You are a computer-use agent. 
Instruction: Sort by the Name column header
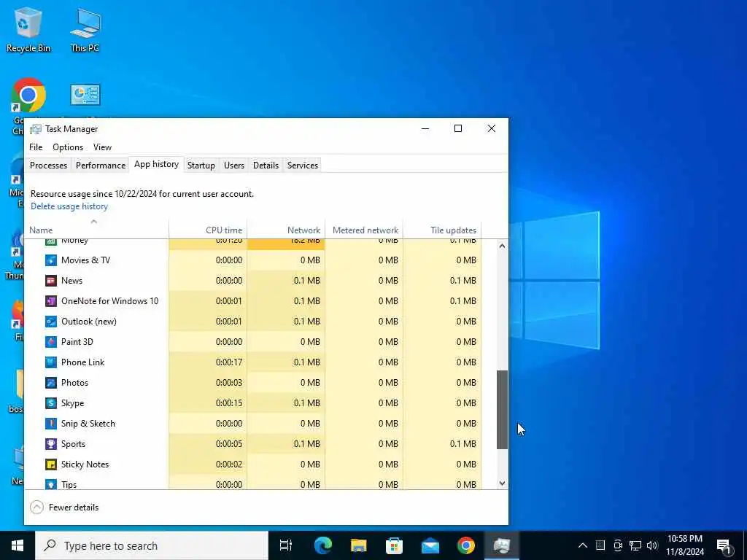click(97, 230)
